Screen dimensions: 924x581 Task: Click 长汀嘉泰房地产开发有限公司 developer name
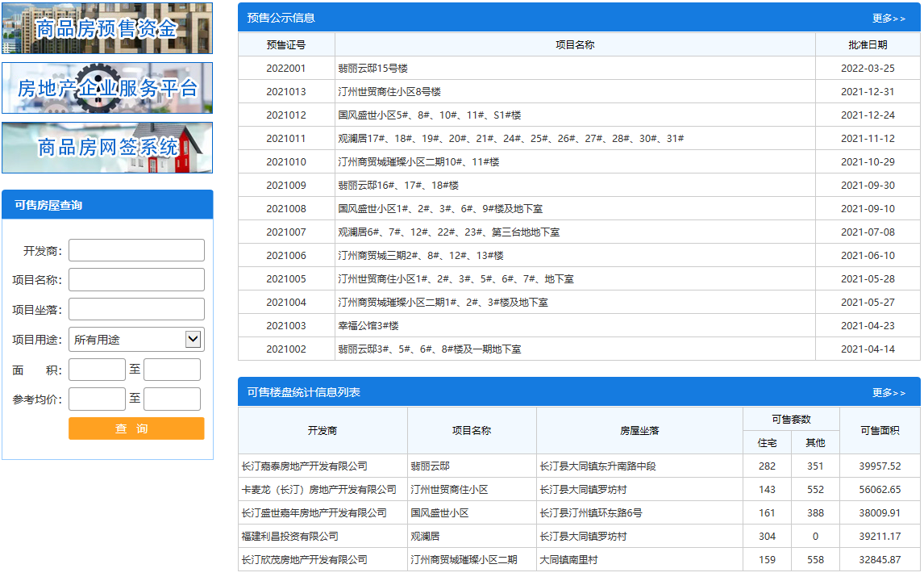click(305, 466)
